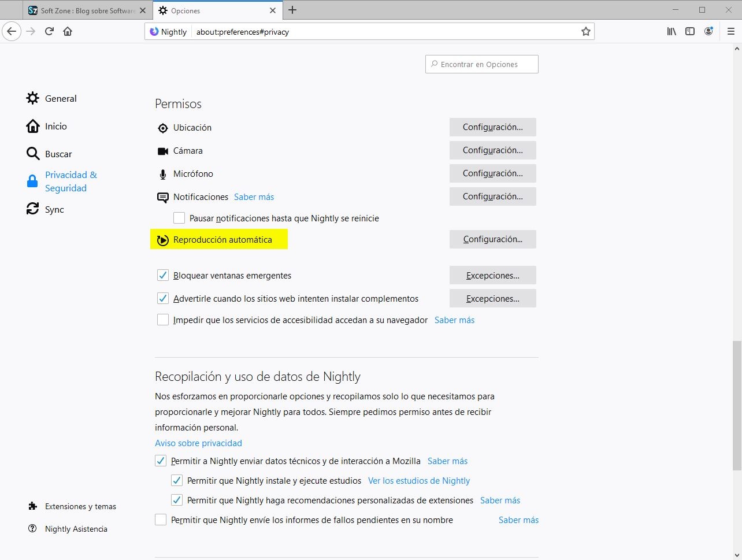The width and height of the screenshot is (742, 560).
Task: Open Configuración for Ubicación
Action: (493, 127)
